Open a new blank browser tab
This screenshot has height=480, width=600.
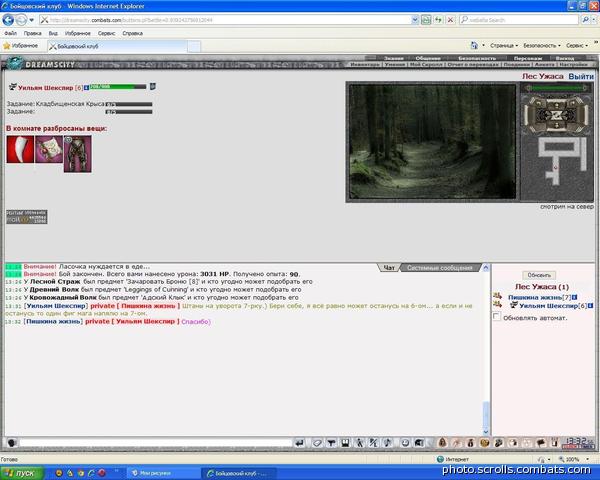[194, 47]
